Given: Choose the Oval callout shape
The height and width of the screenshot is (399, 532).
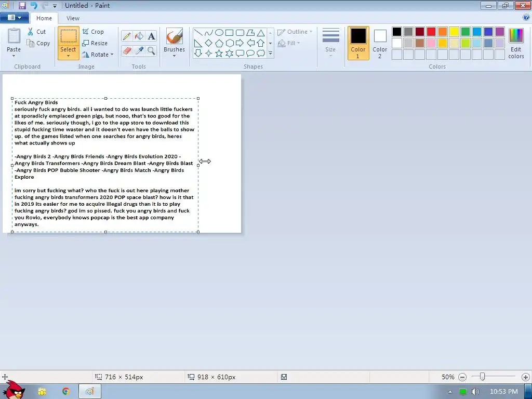Looking at the screenshot, I should (250, 54).
